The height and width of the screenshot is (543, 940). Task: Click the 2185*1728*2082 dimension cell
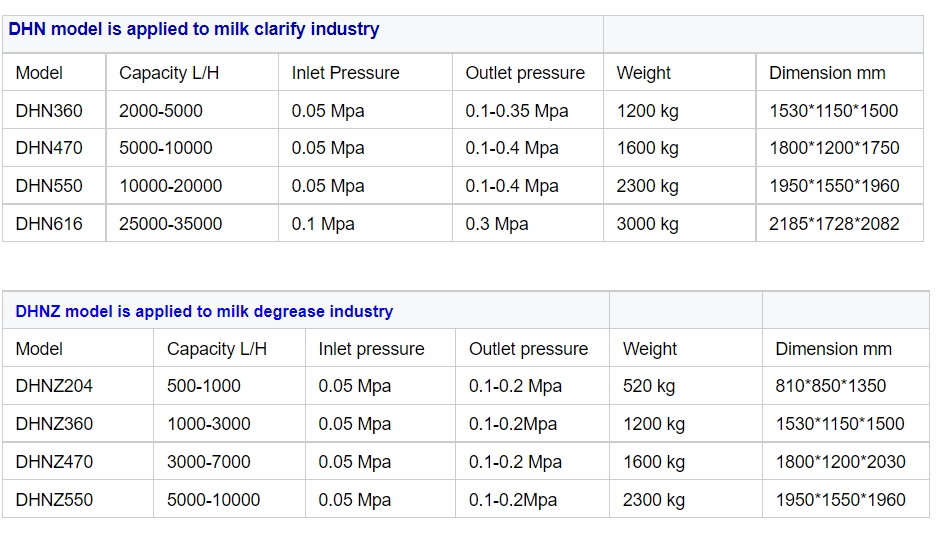834,224
